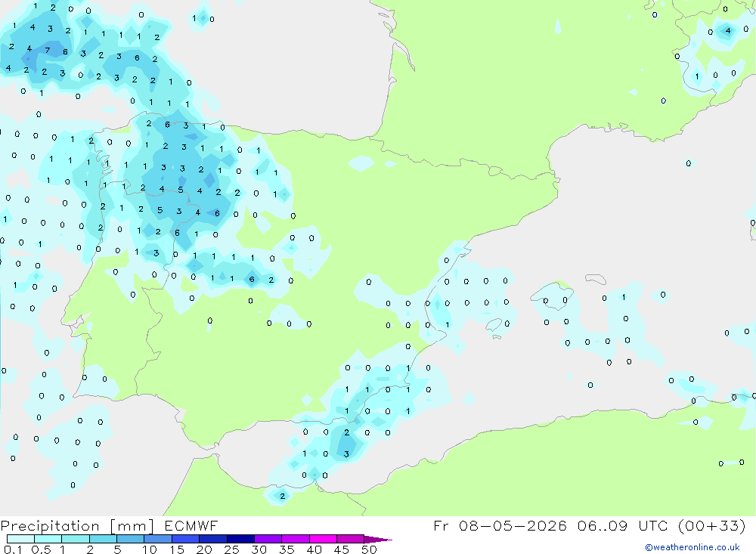Click the 'ECMWF' model label
The width and height of the screenshot is (756, 554).
(x=191, y=525)
